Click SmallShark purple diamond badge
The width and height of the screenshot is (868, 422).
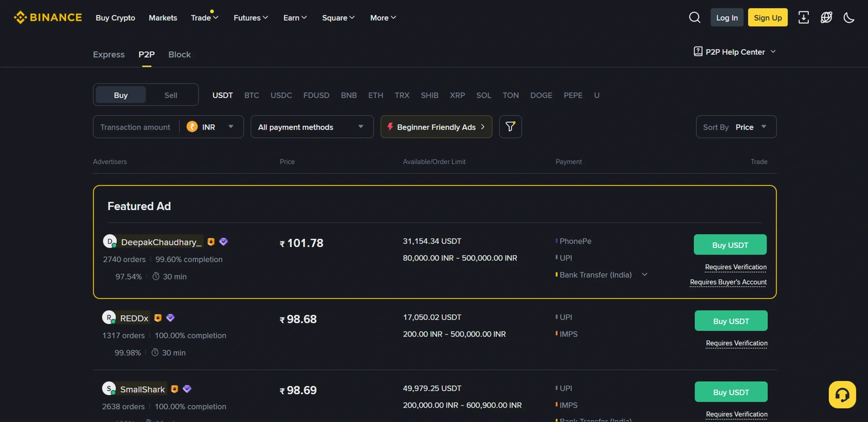pos(187,389)
